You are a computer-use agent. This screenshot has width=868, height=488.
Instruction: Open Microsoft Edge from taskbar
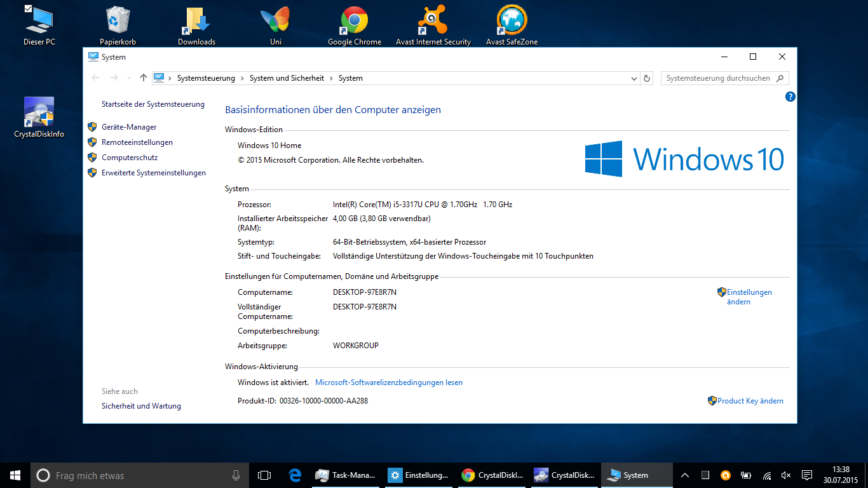point(295,475)
